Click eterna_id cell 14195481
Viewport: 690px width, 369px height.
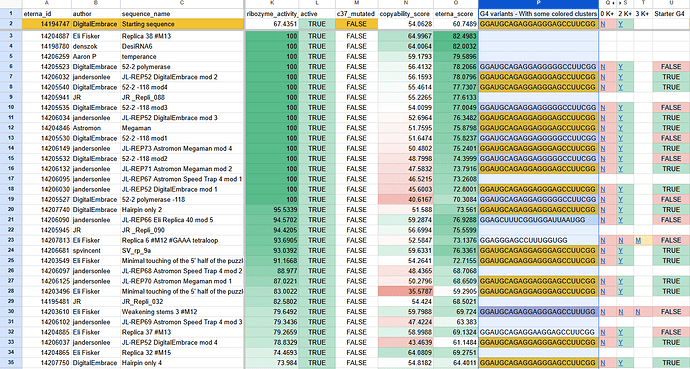pyautogui.click(x=46, y=302)
